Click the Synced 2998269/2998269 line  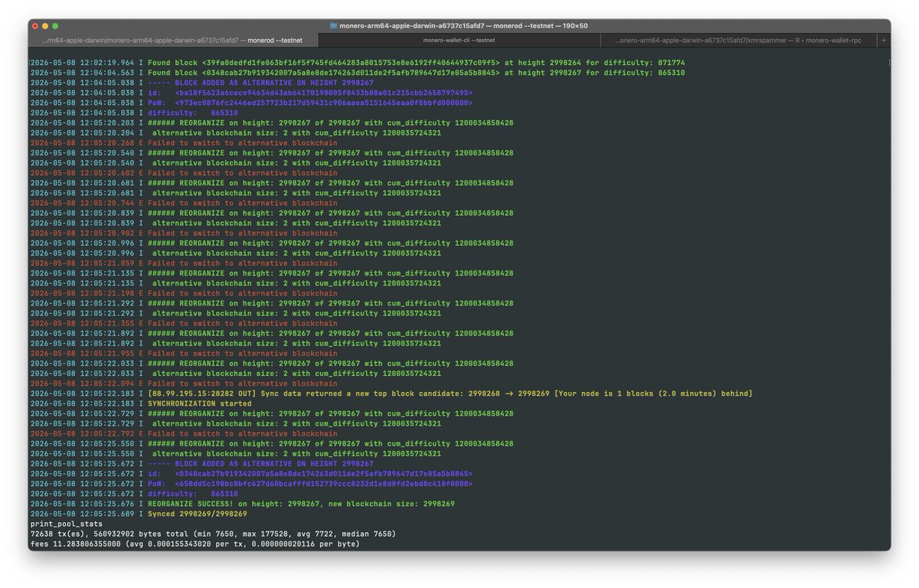click(x=139, y=514)
